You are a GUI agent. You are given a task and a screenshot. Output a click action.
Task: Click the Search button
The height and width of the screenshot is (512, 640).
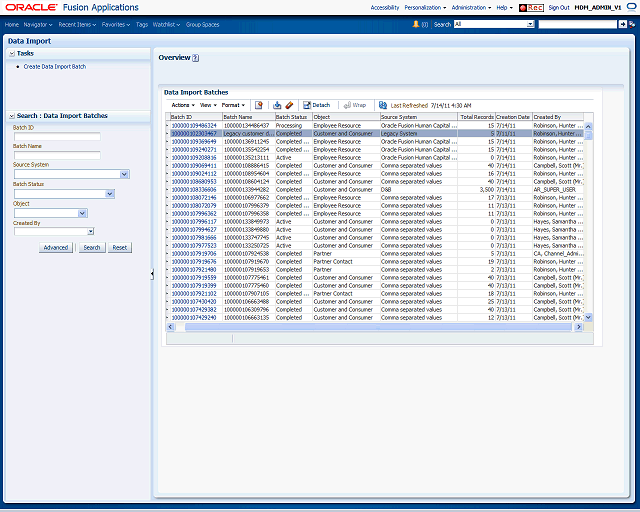click(92, 247)
